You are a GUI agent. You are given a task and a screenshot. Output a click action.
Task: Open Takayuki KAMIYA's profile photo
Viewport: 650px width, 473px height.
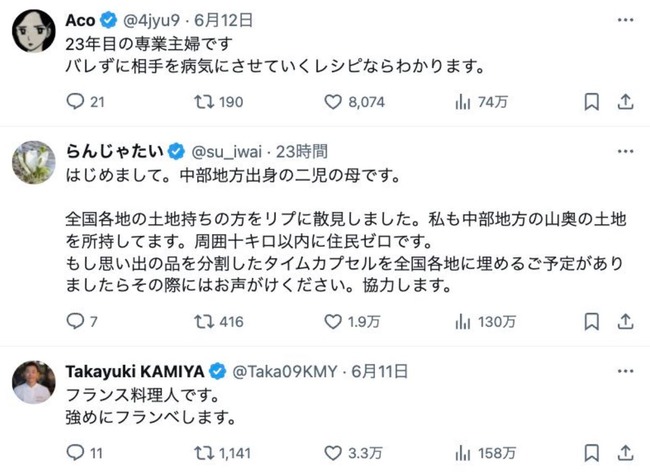point(33,381)
